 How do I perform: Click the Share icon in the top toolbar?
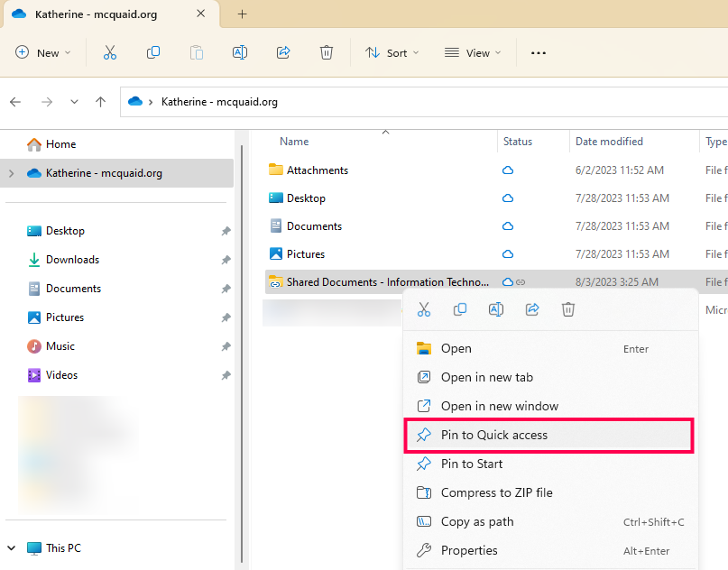(283, 52)
